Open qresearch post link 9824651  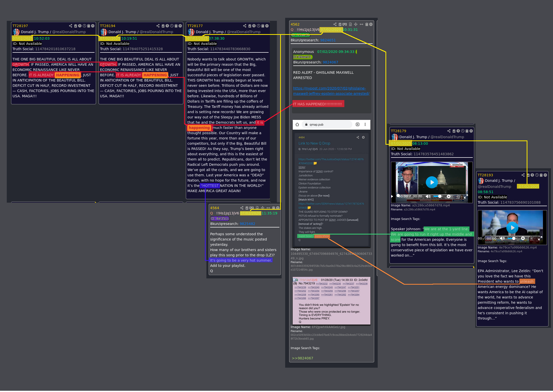click(328, 40)
